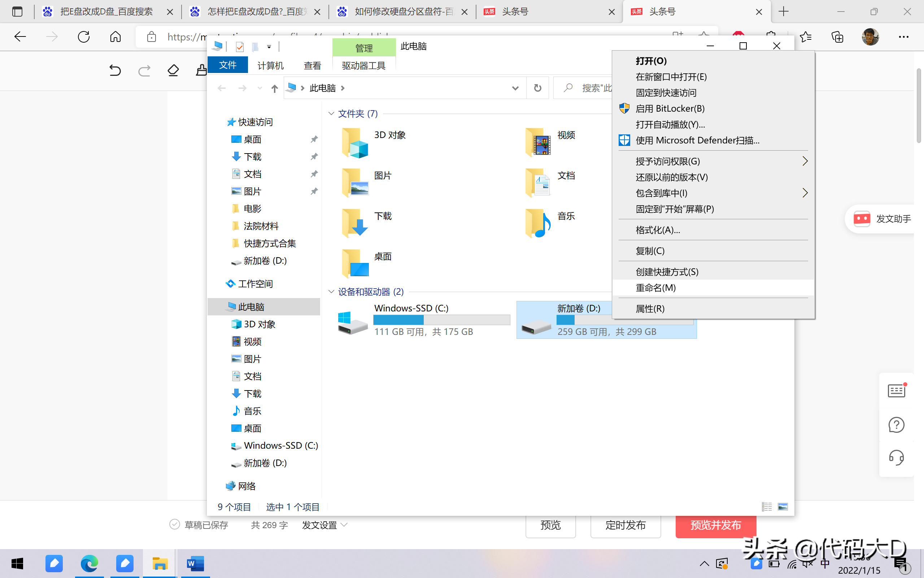Choose 重命名(M) from the context menu
This screenshot has width=924, height=578.
point(713,288)
